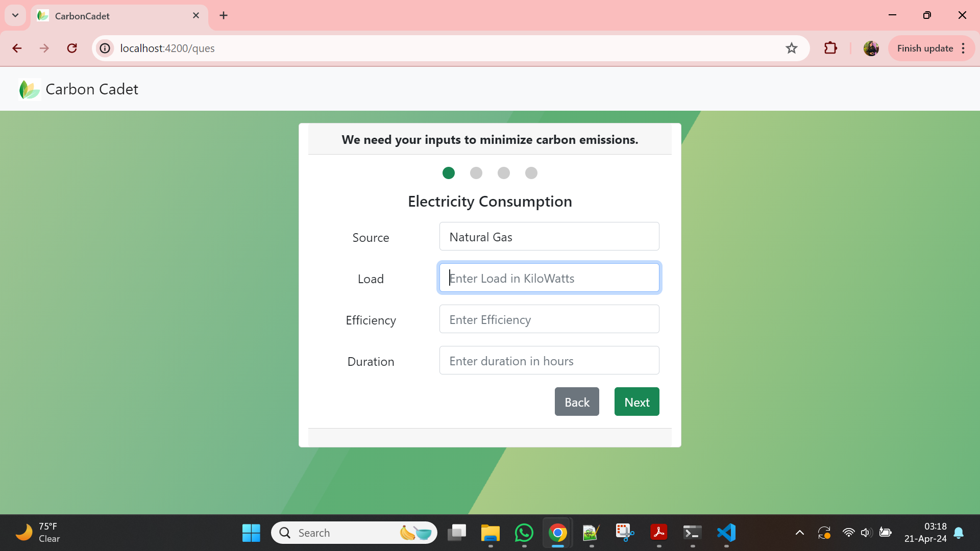Select the first green step indicator dot
Image resolution: width=980 pixels, height=551 pixels.
coord(449,173)
